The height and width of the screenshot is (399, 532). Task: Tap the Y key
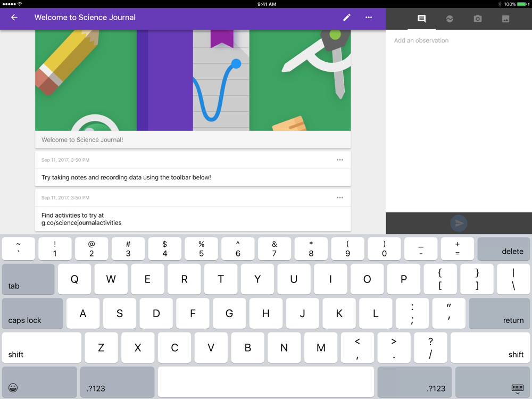(257, 279)
